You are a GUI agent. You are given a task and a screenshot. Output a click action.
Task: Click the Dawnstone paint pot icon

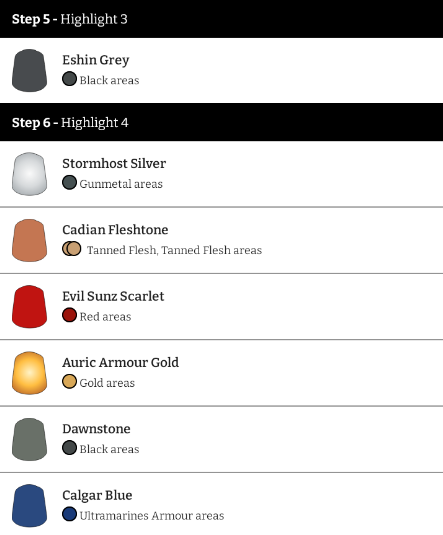[x=29, y=439]
